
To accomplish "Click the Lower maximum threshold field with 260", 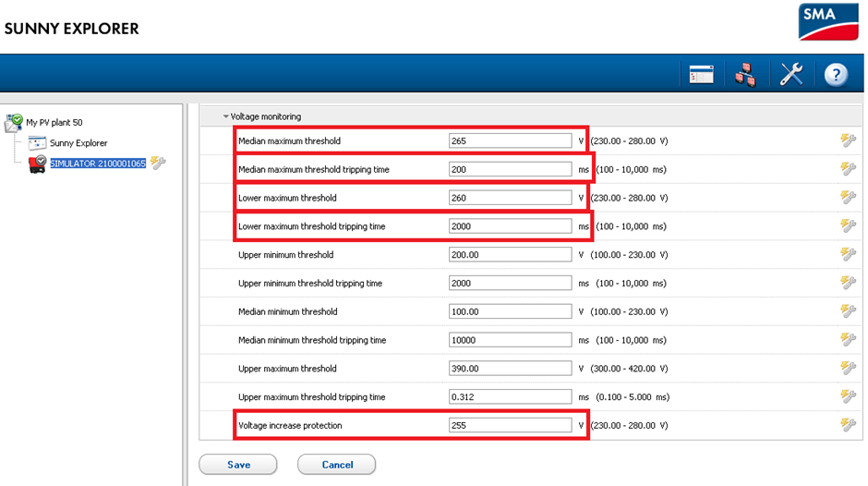I will click(x=510, y=198).
